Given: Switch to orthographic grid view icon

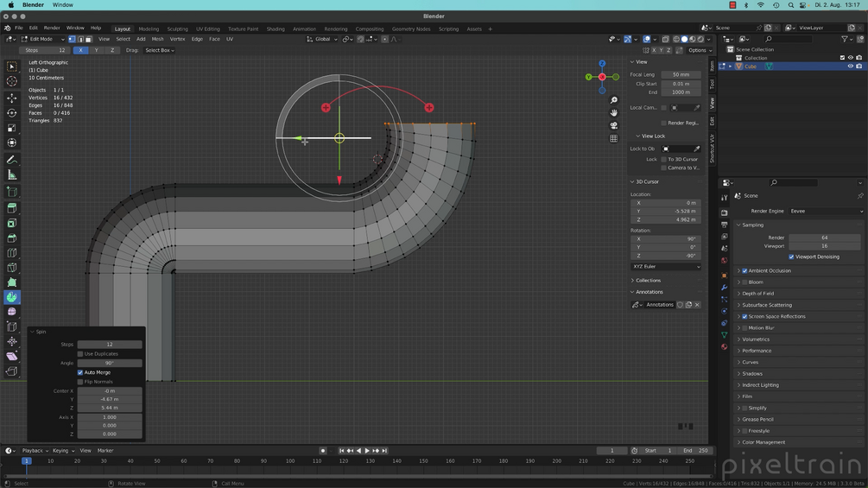Looking at the screenshot, I should [614, 138].
